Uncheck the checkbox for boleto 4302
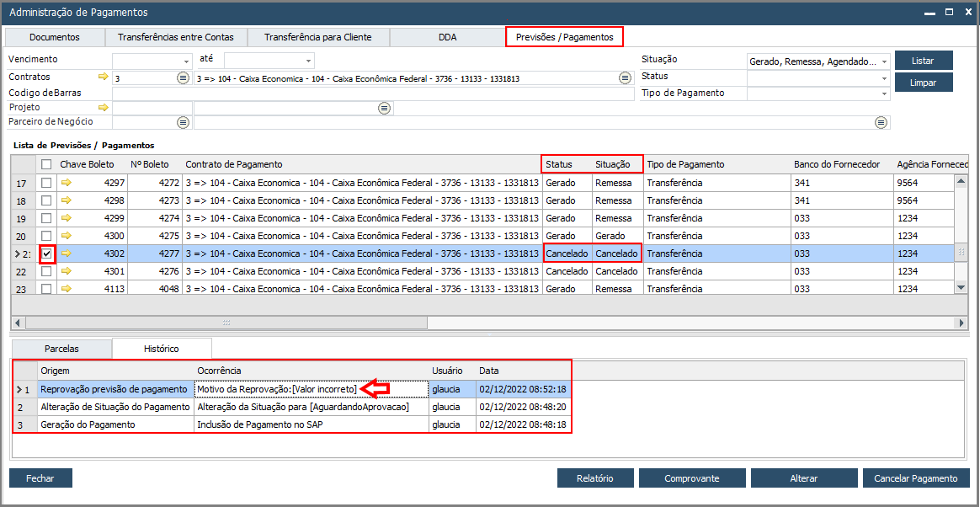The image size is (980, 507). click(x=46, y=254)
